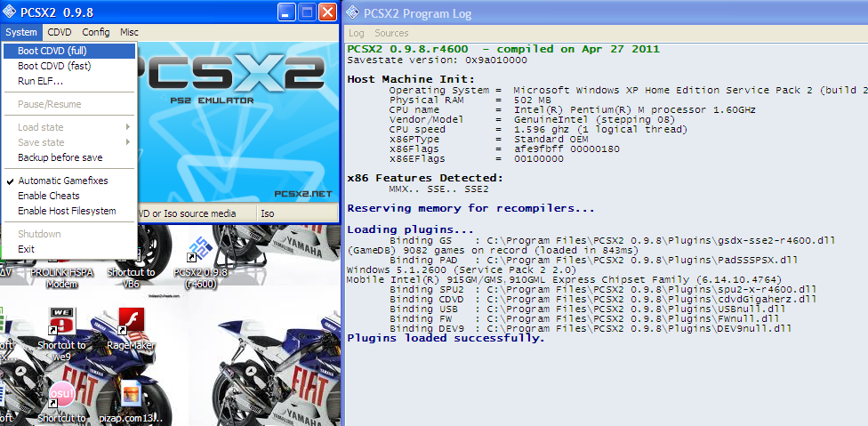The width and height of the screenshot is (868, 426).
Task: Click the 'Host Machine Init:' log heading
Action: [x=411, y=79]
